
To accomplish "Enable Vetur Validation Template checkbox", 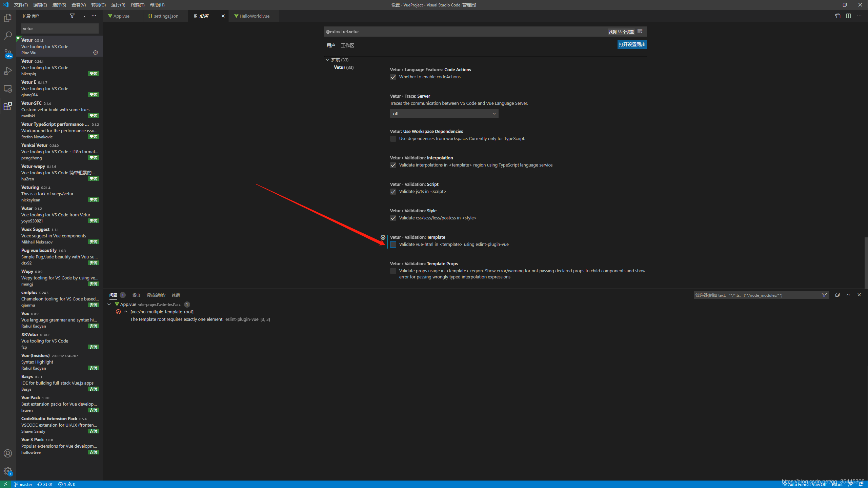I will click(393, 245).
